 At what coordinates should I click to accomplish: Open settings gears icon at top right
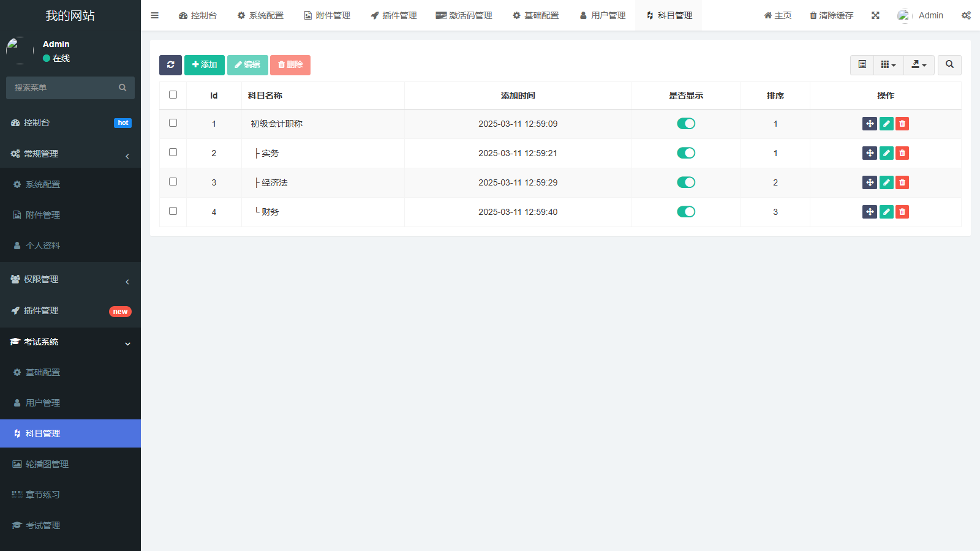click(966, 15)
